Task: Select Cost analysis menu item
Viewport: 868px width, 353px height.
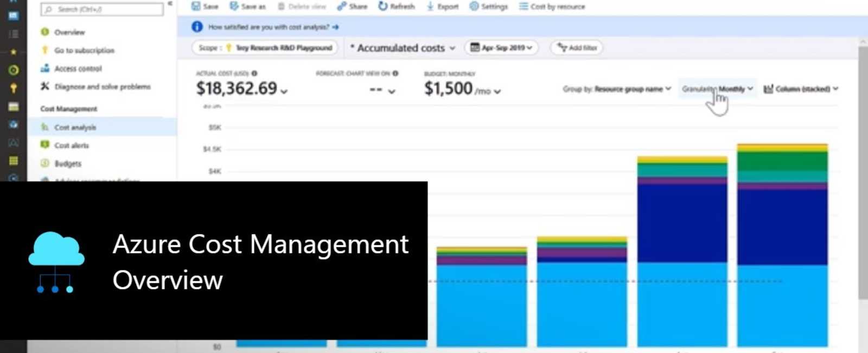Action: 102,127
